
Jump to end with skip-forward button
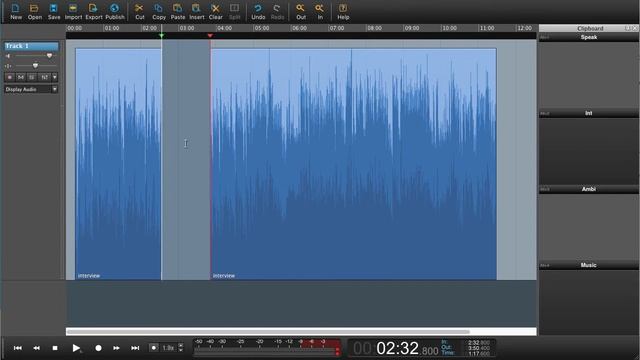[135, 348]
